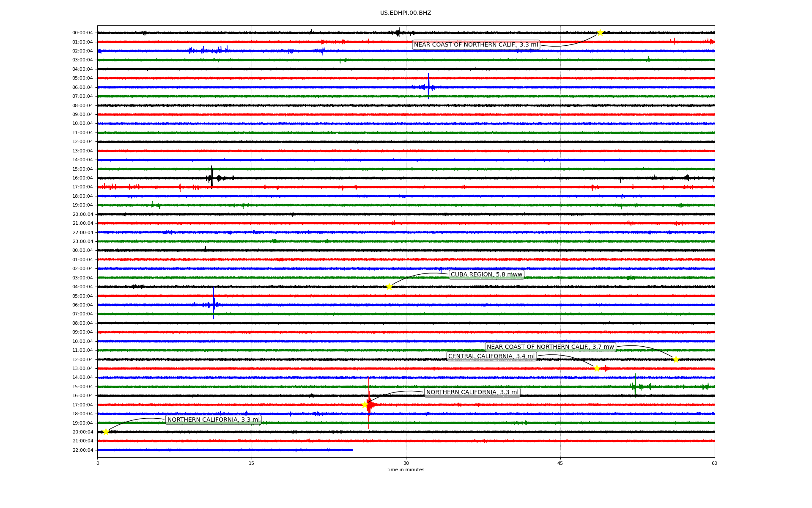This screenshot has width=812, height=508.
Task: Click the yellow star on the 20:00:04 trace
Action: [x=106, y=432]
